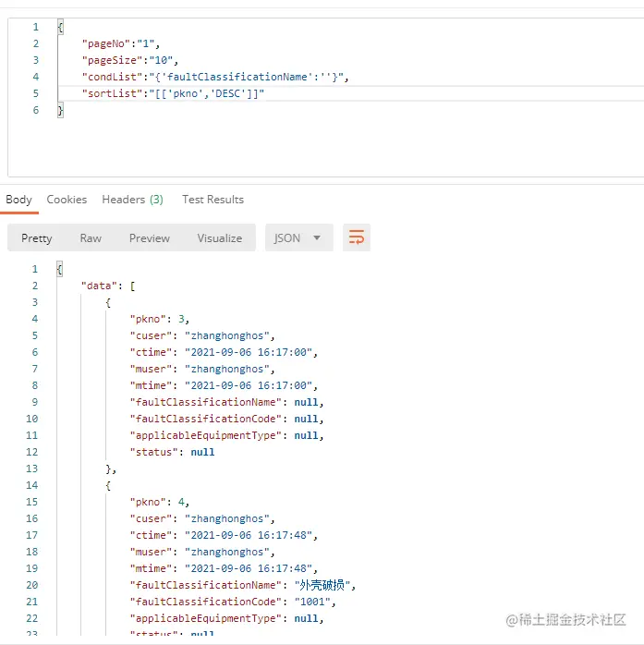The height and width of the screenshot is (645, 644).
Task: Click the ctime "2021-09-06 16:17:48" line
Action: (224, 536)
